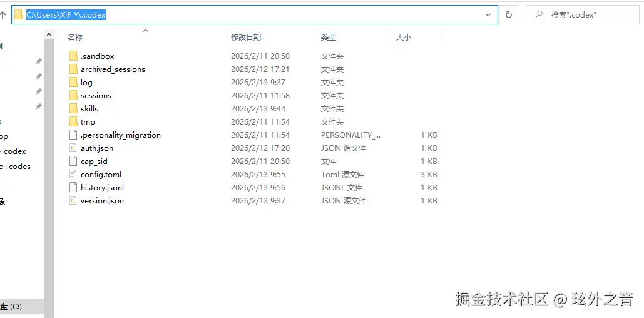Select the tmp folder name
Screen dimensions: 644x318
click(88, 121)
